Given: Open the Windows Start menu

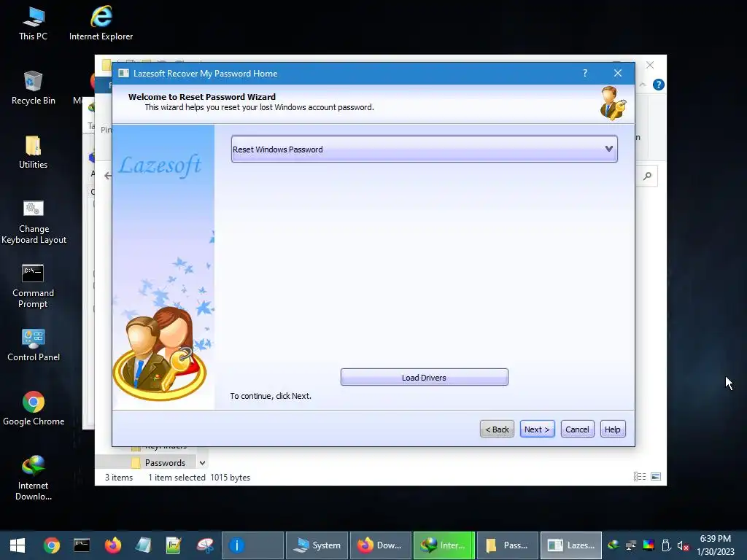Looking at the screenshot, I should point(18,545).
